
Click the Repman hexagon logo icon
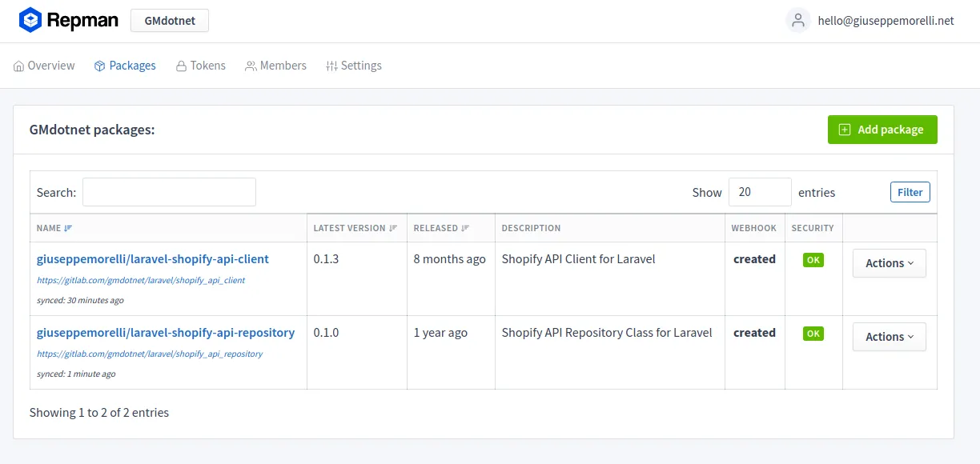pos(30,21)
